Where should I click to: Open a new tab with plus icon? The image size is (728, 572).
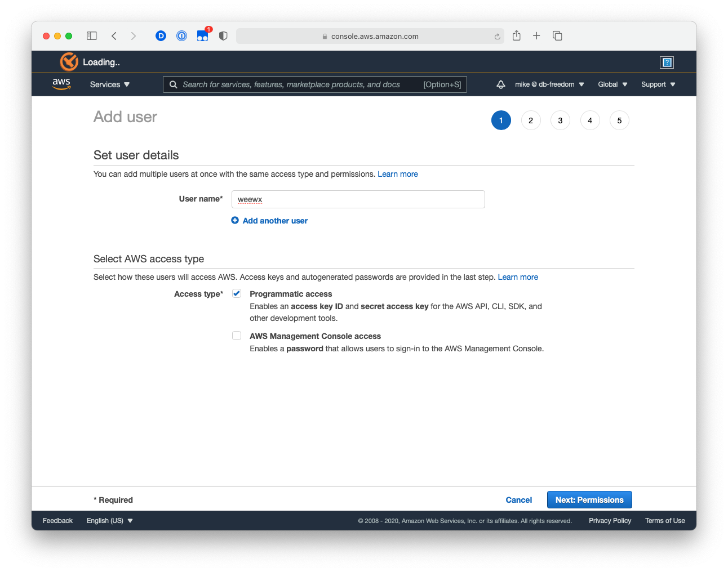coord(536,36)
